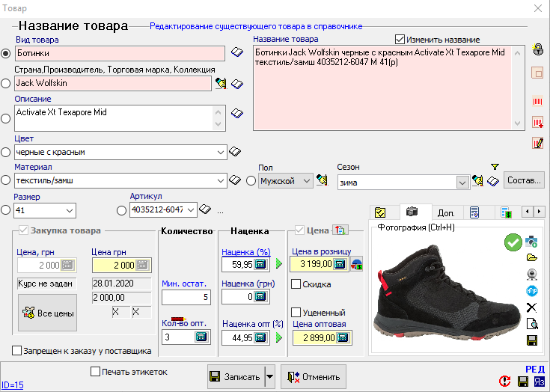Open calculator for Наценка (%) field
Image resolution: width=550 pixels, height=392 pixels.
coord(260,264)
